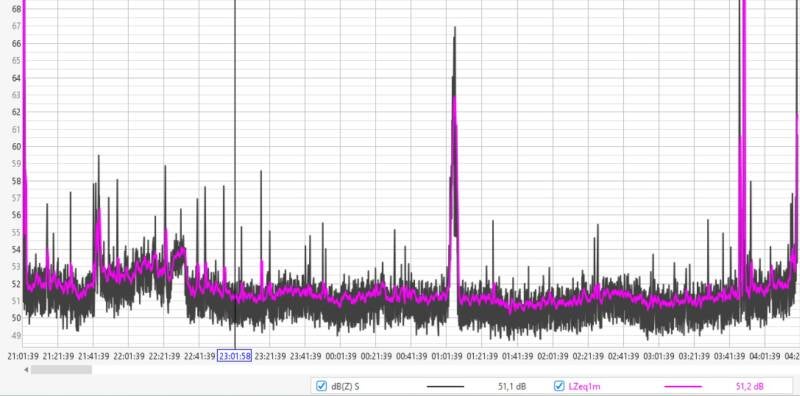
Task: Click the 49 dB y-axis label
Action: (x=16, y=335)
